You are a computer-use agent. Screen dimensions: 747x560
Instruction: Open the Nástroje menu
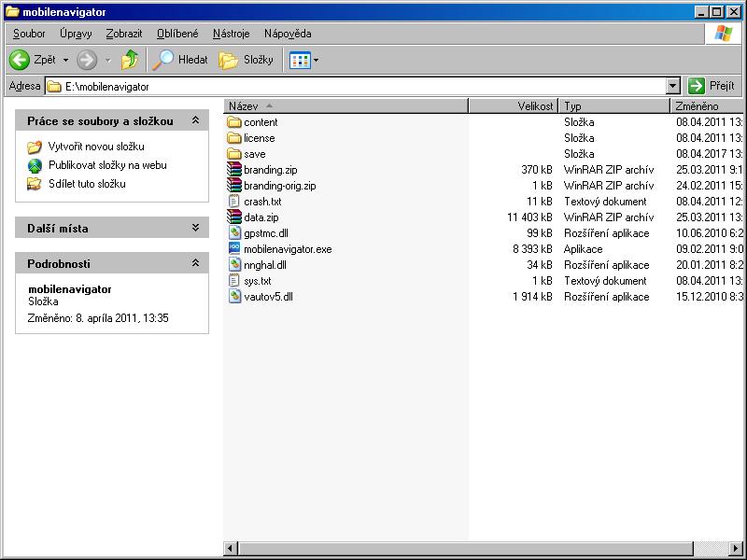click(231, 34)
